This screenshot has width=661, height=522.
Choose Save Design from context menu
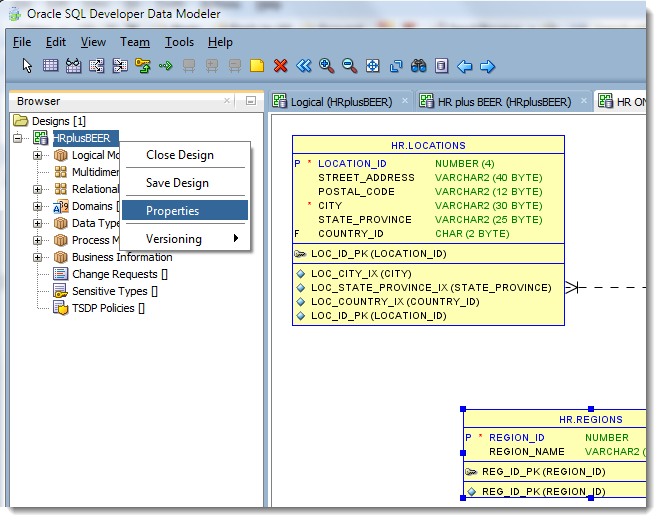(x=185, y=183)
